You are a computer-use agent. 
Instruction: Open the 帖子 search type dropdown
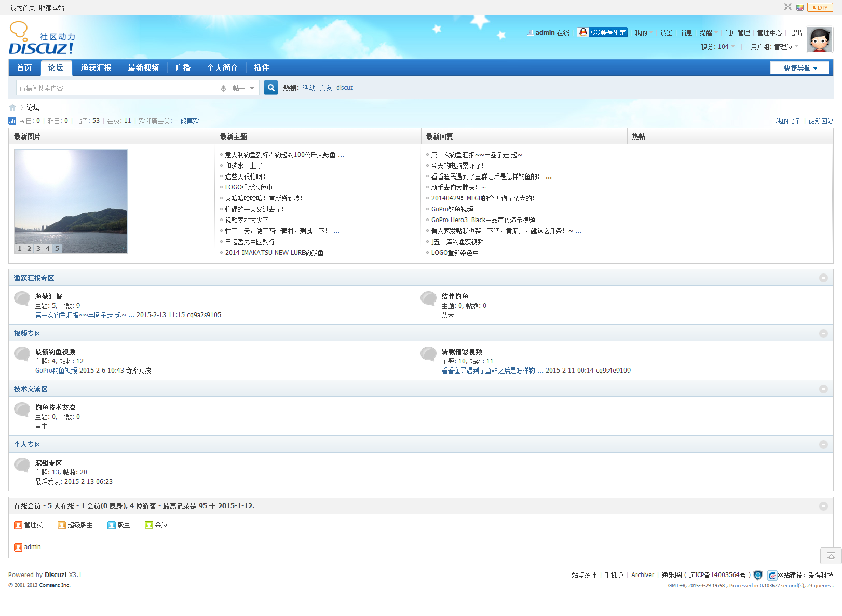(x=243, y=88)
